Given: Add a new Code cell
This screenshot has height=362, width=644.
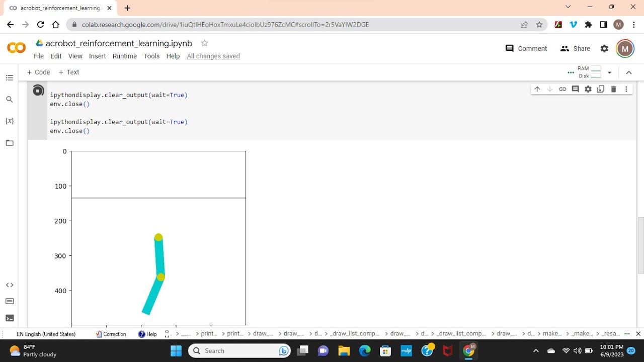Looking at the screenshot, I should (x=38, y=72).
